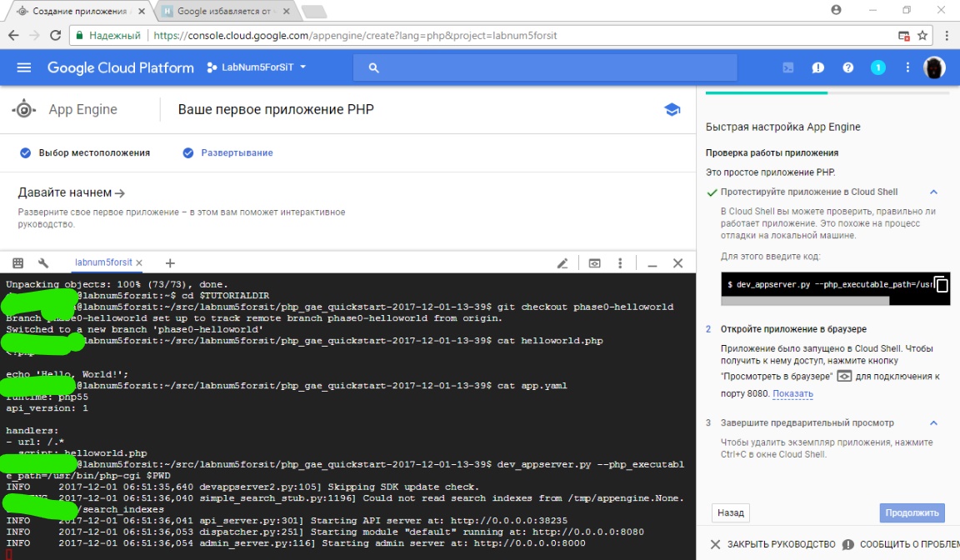Click terminal line with http://0.0.0.0:8080

[325, 532]
